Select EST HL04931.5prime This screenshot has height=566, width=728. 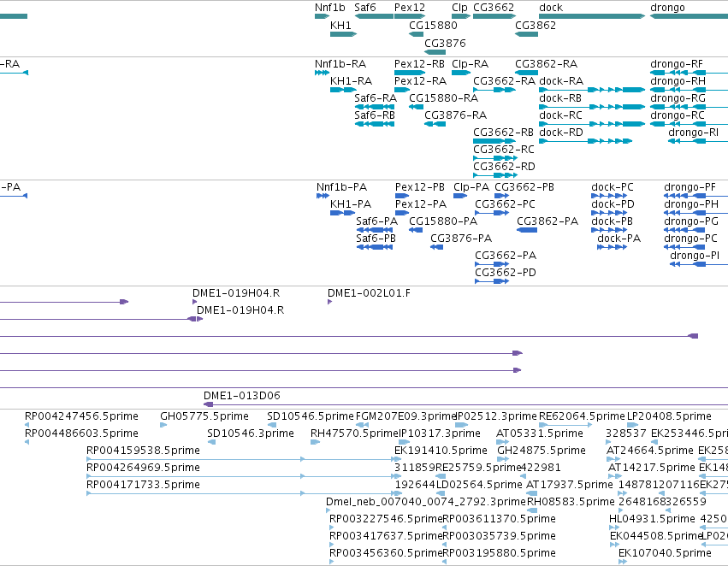[x=652, y=519]
